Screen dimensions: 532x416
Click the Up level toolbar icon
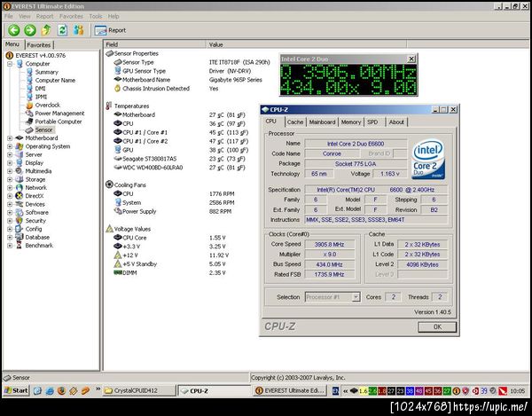[x=44, y=29]
